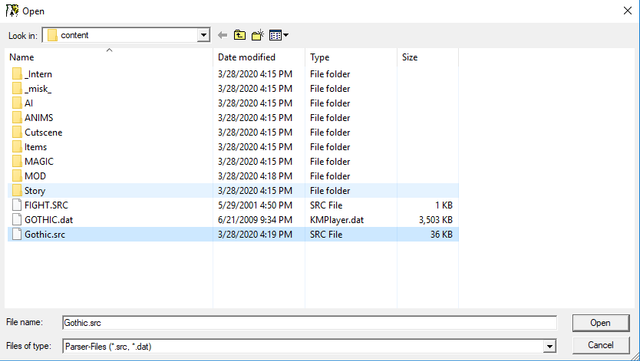Click SRC File type of FIGHT.SRC

coord(326,205)
